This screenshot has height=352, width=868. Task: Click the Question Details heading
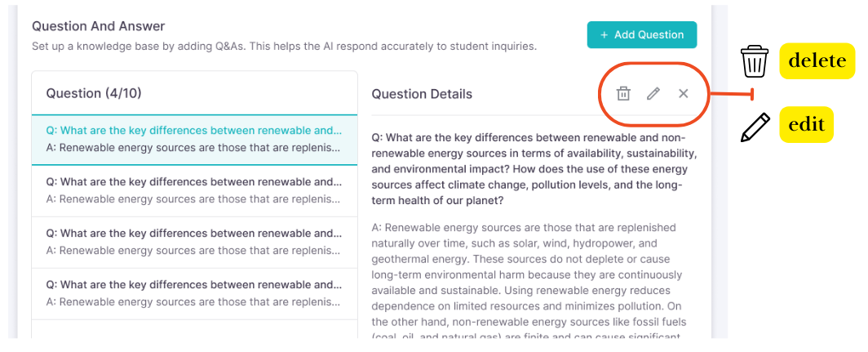pyautogui.click(x=422, y=94)
